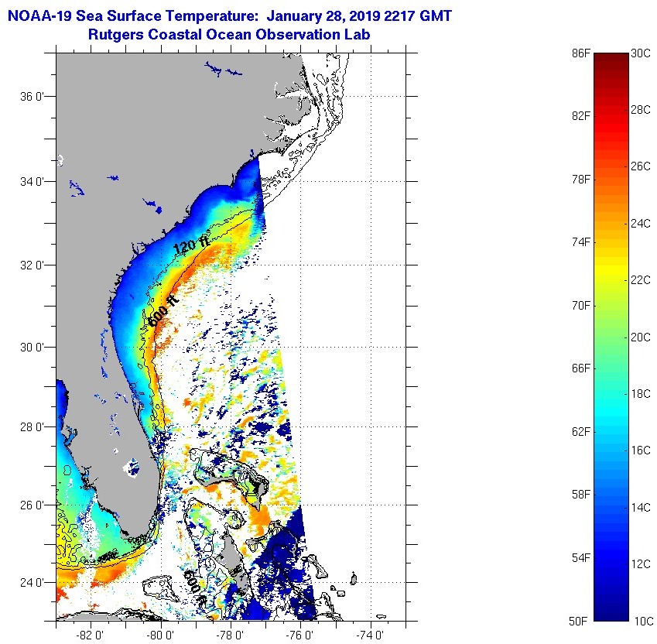The height and width of the screenshot is (644, 657).
Task: Select the cyan band on the color bar
Action: [611, 406]
